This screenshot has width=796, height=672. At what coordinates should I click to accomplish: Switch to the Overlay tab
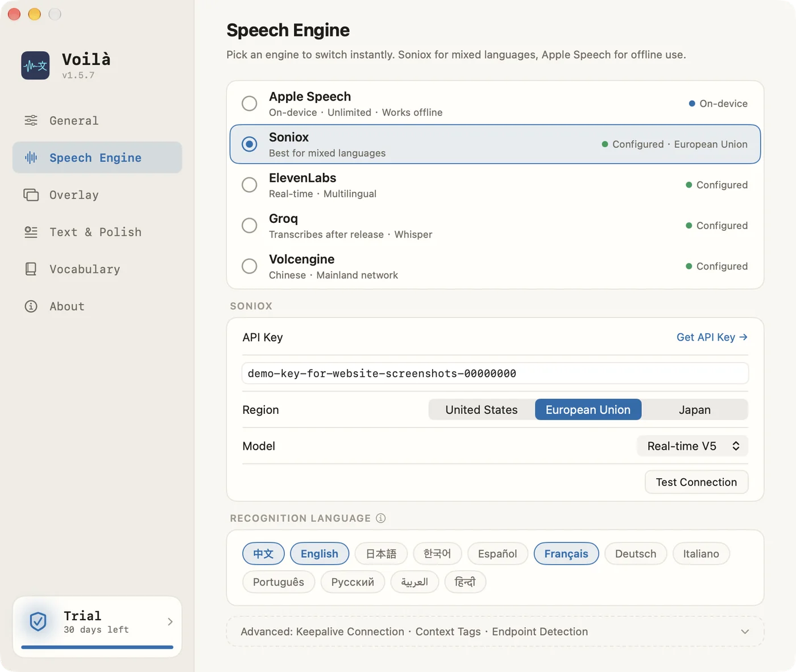97,195
